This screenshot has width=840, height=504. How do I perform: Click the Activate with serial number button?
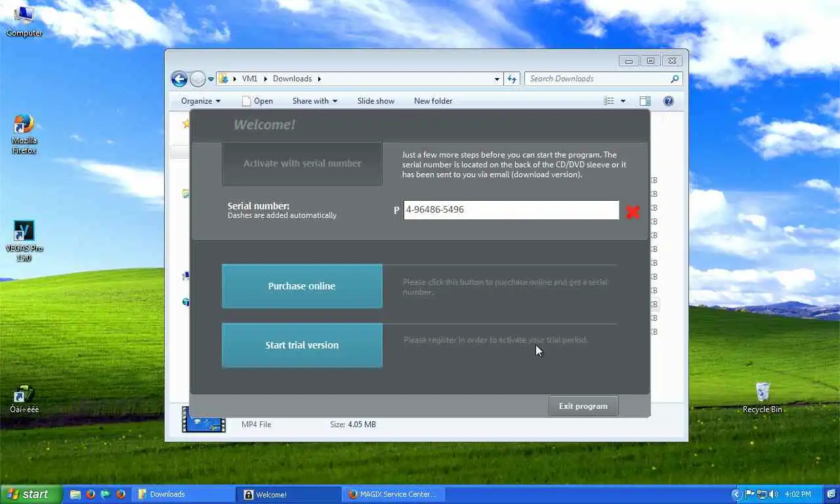302,163
